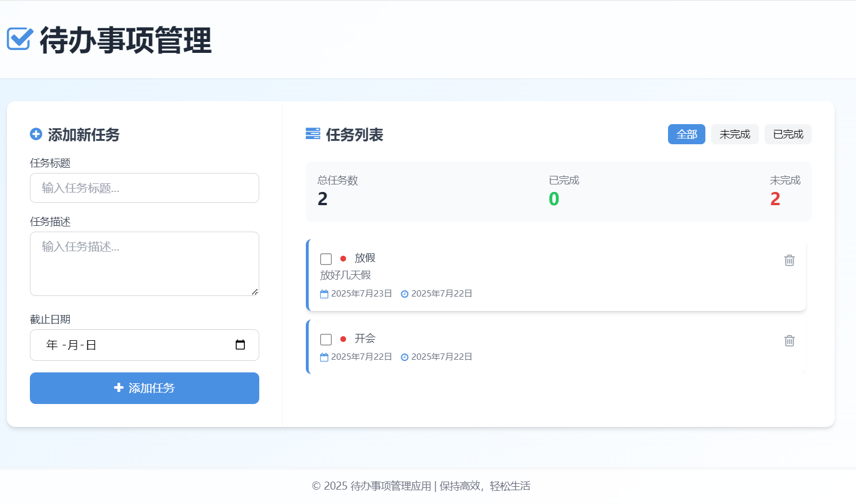The height and width of the screenshot is (504, 856).
Task: Click the 添加任务 button
Action: [144, 388]
